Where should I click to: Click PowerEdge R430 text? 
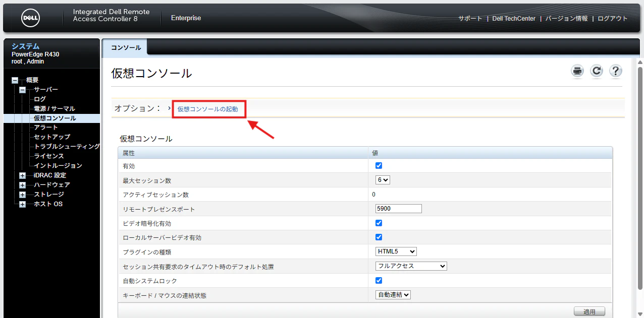click(35, 54)
